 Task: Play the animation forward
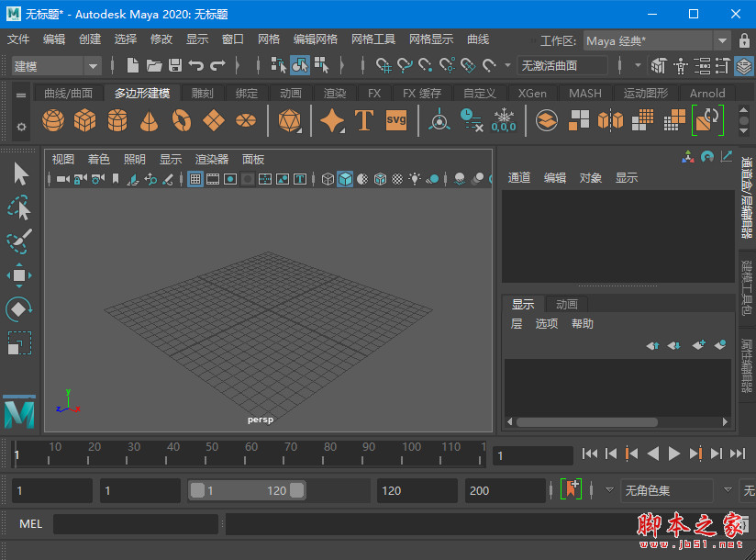[x=674, y=454]
